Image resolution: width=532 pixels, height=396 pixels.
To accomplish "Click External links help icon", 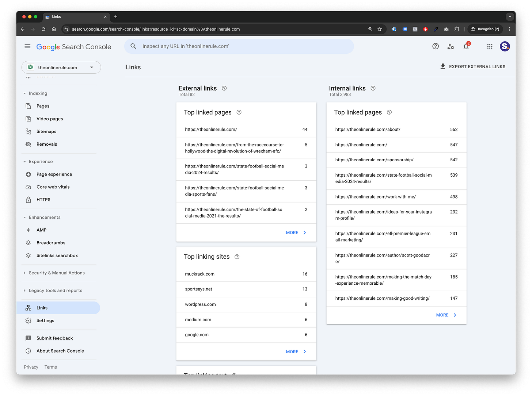I will tap(224, 88).
